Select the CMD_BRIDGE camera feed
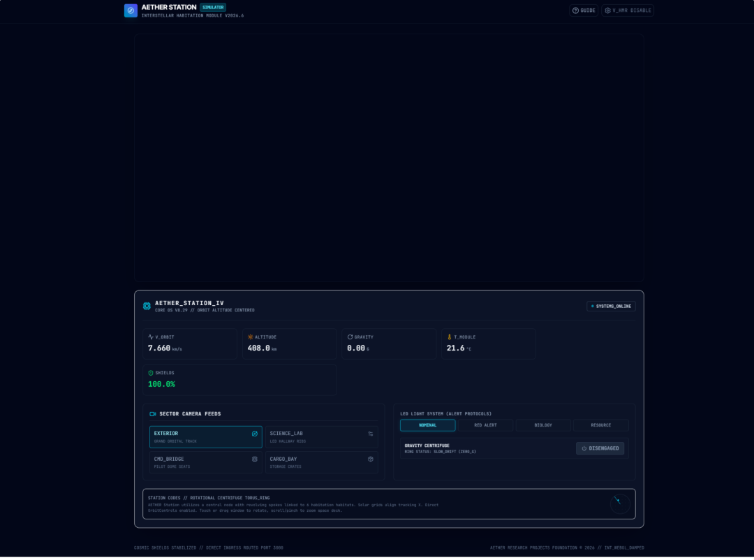This screenshot has height=560, width=754. pyautogui.click(x=206, y=462)
